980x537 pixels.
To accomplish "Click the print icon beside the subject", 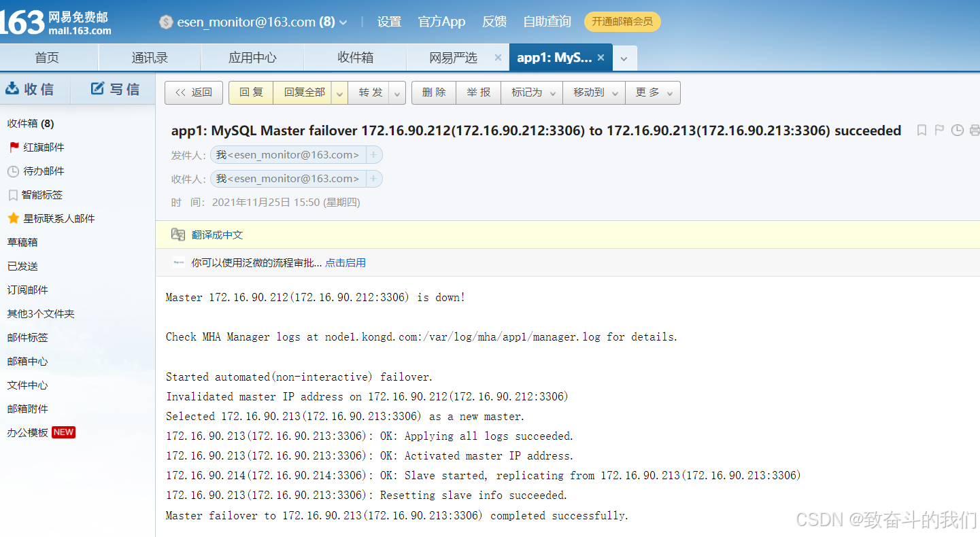I will pyautogui.click(x=975, y=131).
